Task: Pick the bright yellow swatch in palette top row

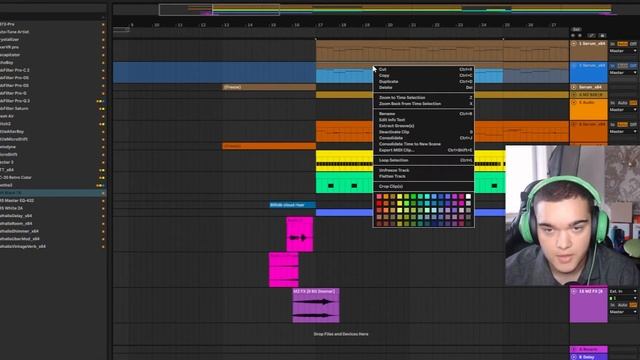Action: coord(400,197)
